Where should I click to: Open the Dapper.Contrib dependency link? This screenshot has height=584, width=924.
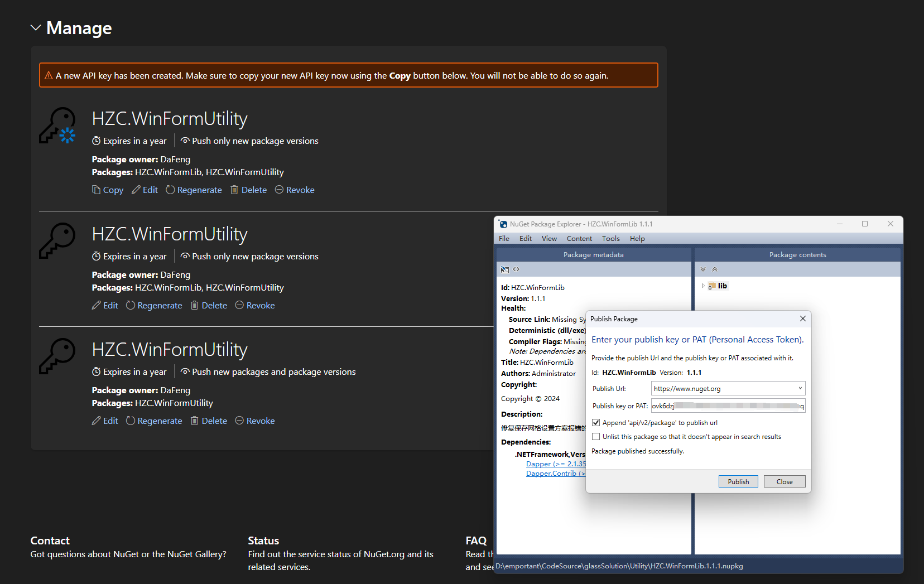point(556,474)
